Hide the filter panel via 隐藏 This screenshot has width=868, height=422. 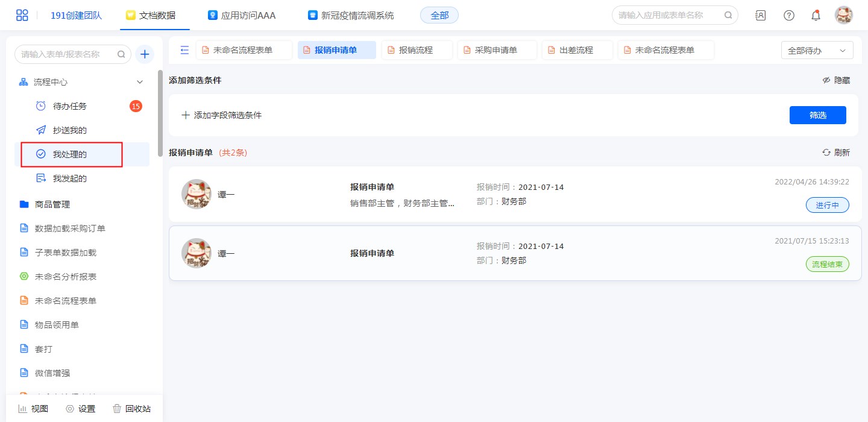836,80
